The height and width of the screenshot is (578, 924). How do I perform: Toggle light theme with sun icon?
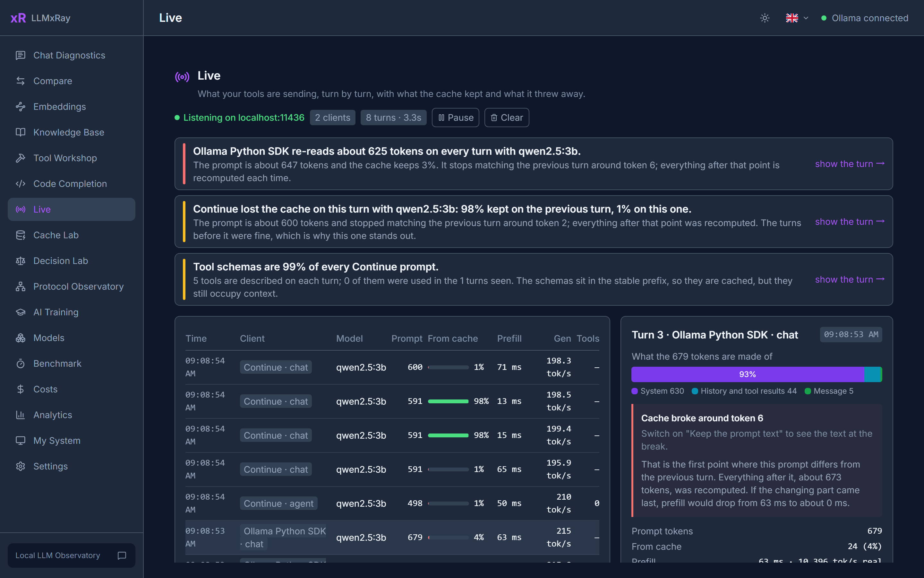pos(765,18)
